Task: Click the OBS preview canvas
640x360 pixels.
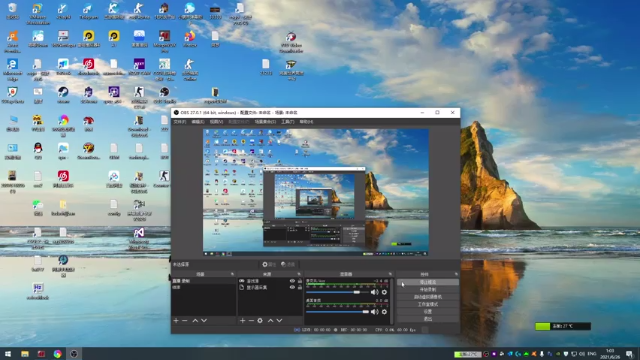Action: tap(316, 192)
